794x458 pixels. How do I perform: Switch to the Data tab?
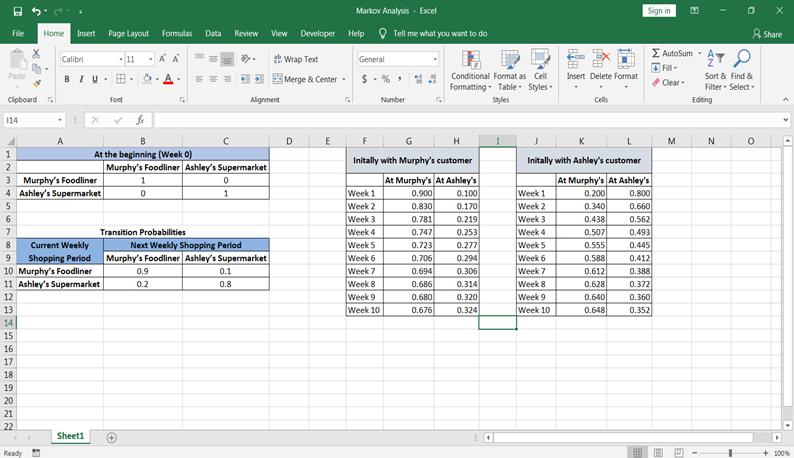(213, 33)
